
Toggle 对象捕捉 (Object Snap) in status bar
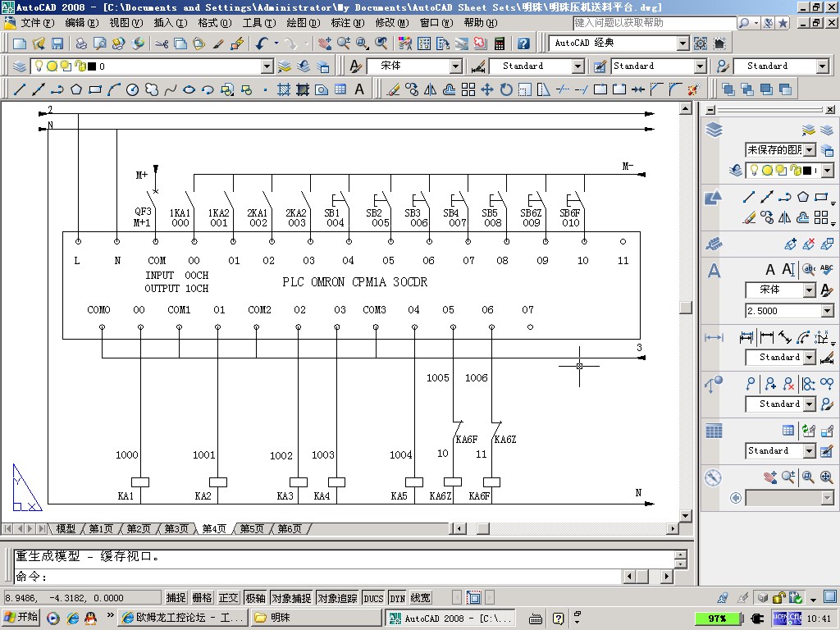tap(291, 598)
